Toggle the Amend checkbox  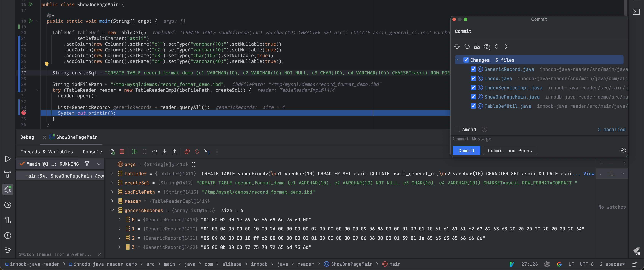[457, 129]
